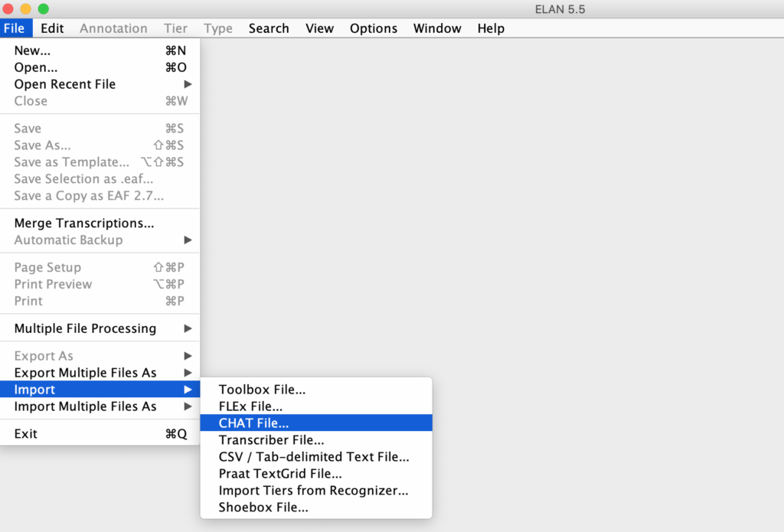Select CHAT File... in Import submenu
The image size is (784, 532).
coord(316,423)
